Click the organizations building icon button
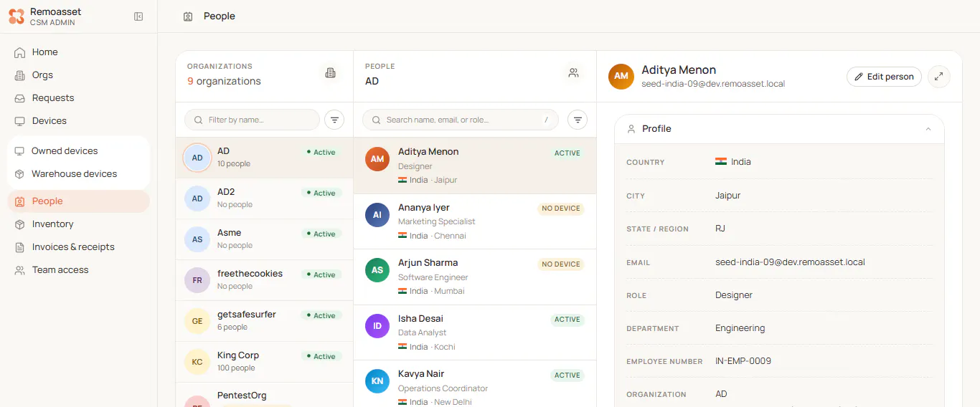Screen dimensions: 980x407 330,73
